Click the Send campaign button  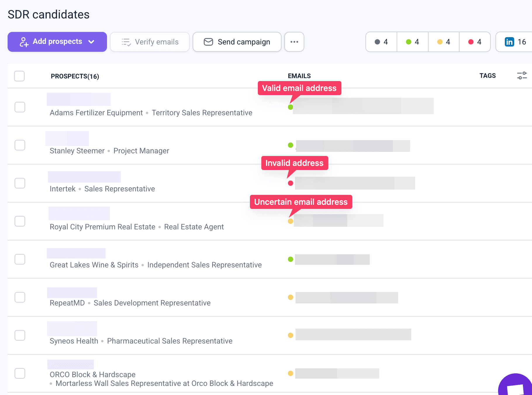237,42
